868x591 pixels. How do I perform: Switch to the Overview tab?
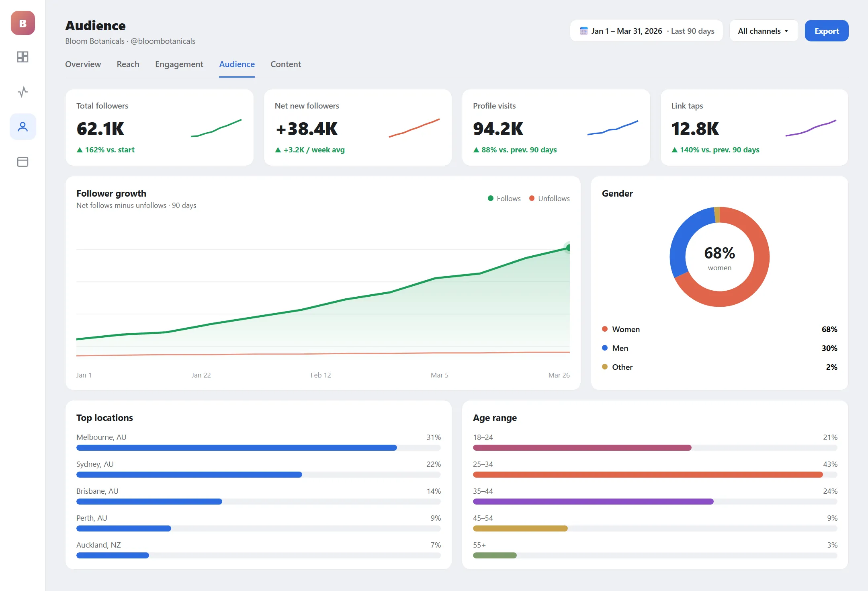(x=83, y=64)
